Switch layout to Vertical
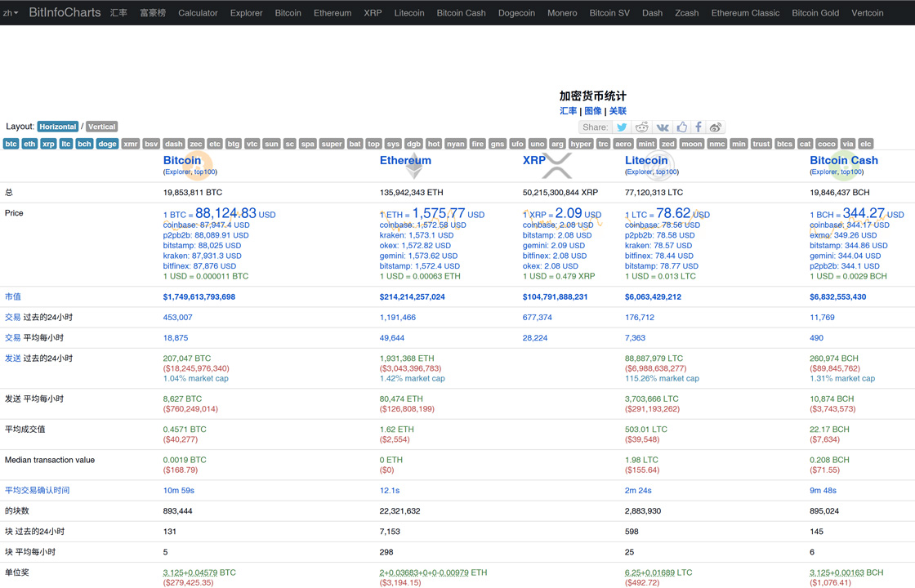The height and width of the screenshot is (588, 915). (102, 127)
